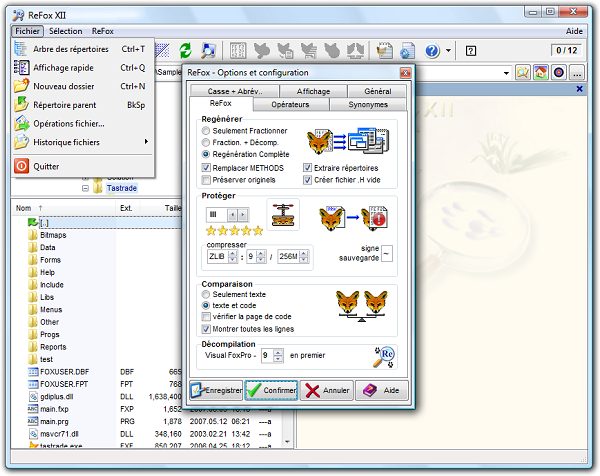
Task: Toggle Extraire répertoires checkbox
Action: (x=307, y=168)
